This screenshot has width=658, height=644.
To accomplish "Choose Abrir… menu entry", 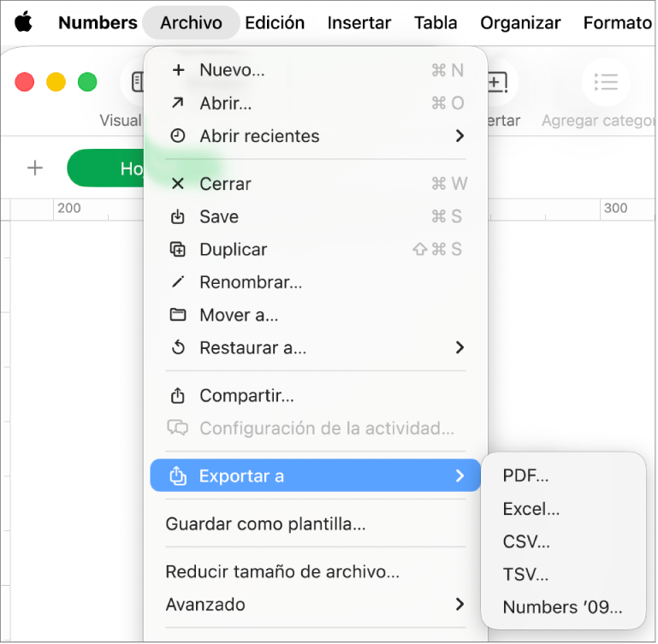I will click(316, 103).
